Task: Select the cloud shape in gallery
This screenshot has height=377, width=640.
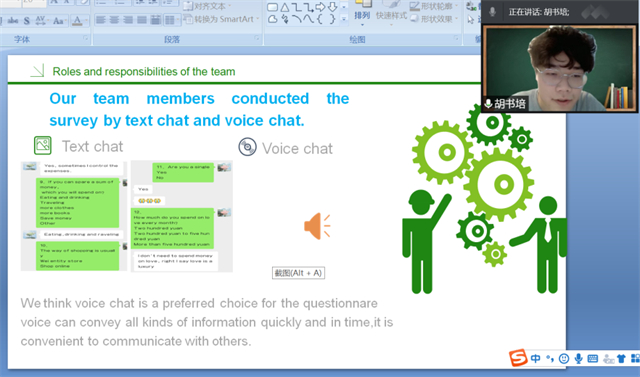Action: [x=273, y=19]
